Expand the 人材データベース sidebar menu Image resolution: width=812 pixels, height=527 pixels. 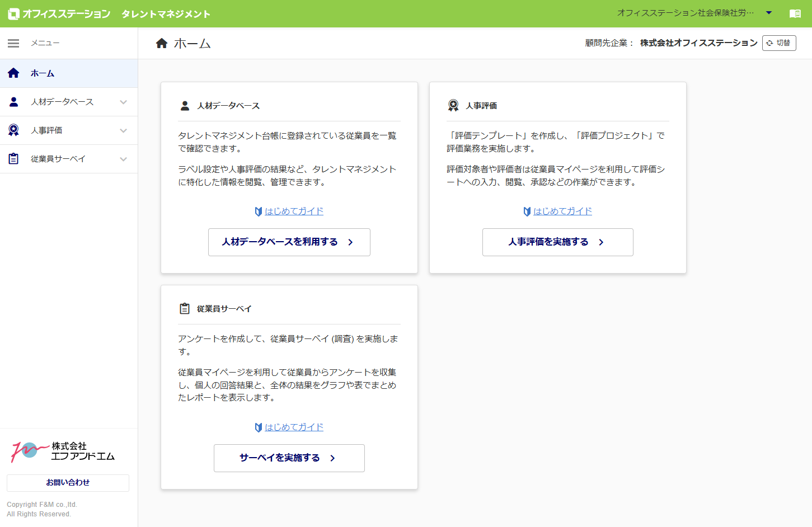(124, 102)
